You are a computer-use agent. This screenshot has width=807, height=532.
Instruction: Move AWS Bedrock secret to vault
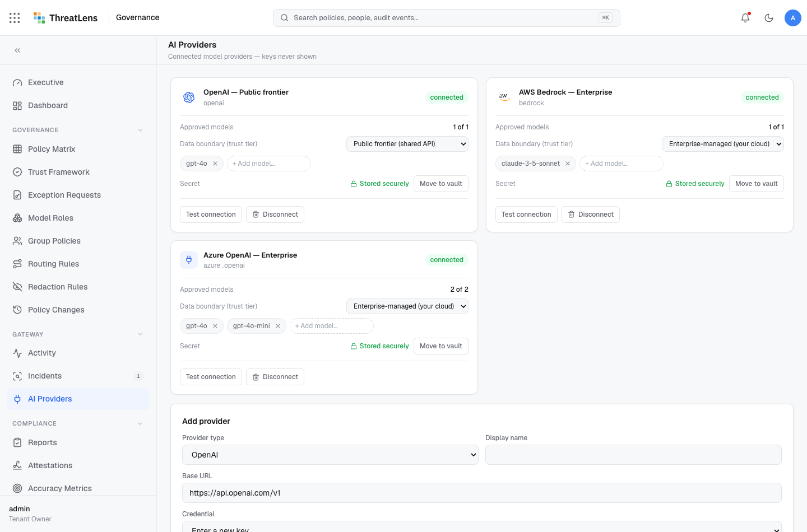tap(757, 184)
